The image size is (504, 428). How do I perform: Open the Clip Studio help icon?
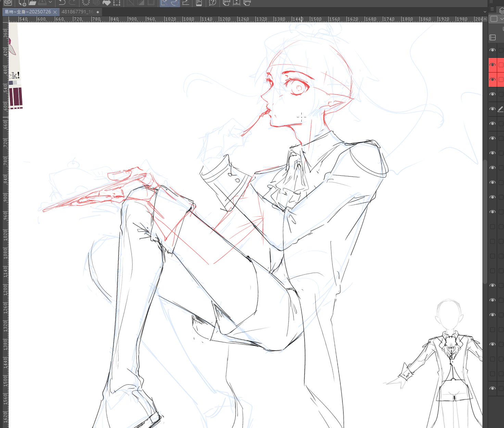[x=213, y=3]
